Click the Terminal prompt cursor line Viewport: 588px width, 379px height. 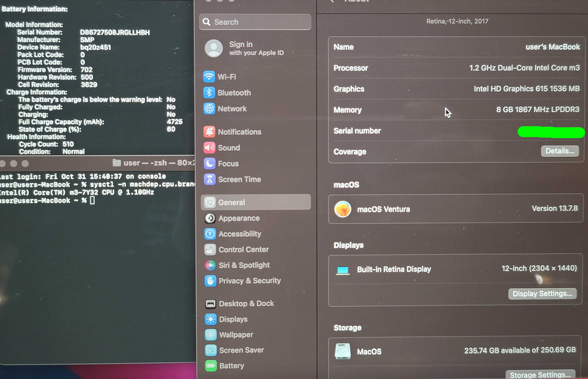click(x=47, y=200)
